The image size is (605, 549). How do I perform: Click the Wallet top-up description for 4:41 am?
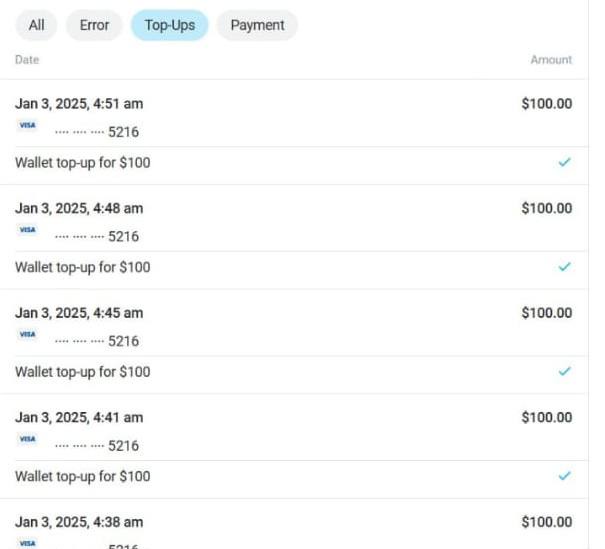pos(83,476)
